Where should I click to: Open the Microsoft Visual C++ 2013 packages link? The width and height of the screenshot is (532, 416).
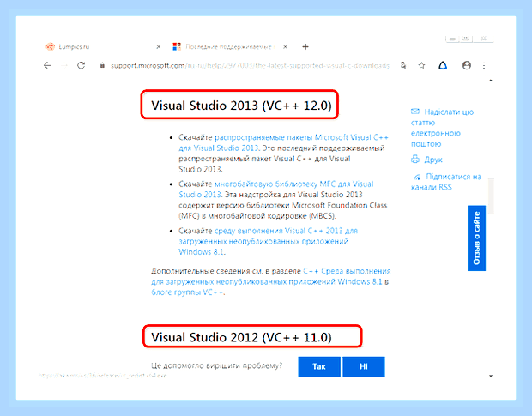(283, 142)
